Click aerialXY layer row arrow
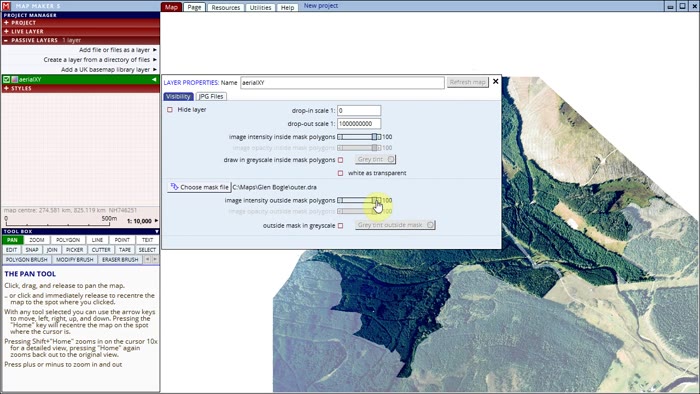The image size is (700, 394). click(154, 79)
